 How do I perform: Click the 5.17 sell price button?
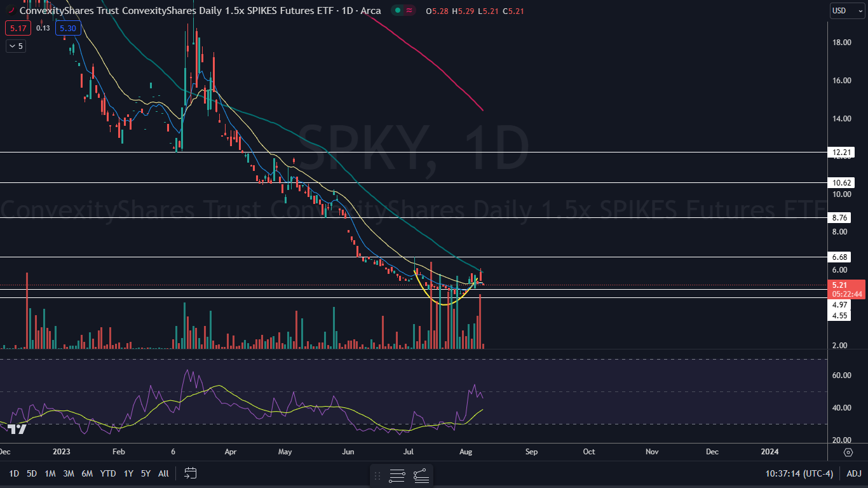tap(14, 28)
